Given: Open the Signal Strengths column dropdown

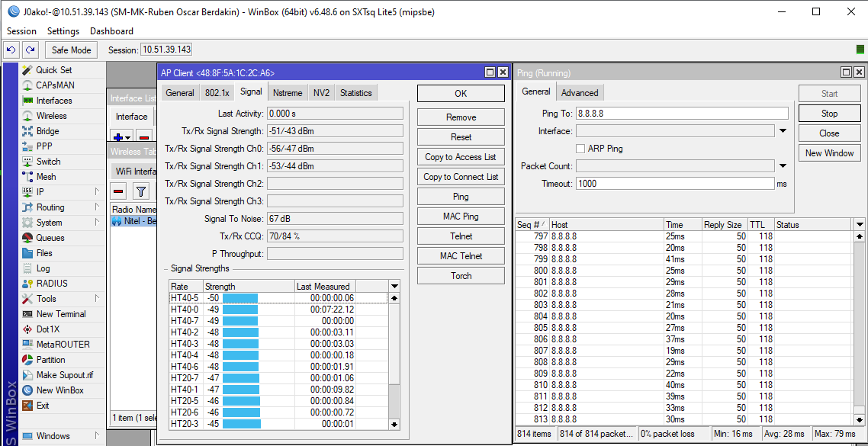Looking at the screenshot, I should (x=394, y=286).
